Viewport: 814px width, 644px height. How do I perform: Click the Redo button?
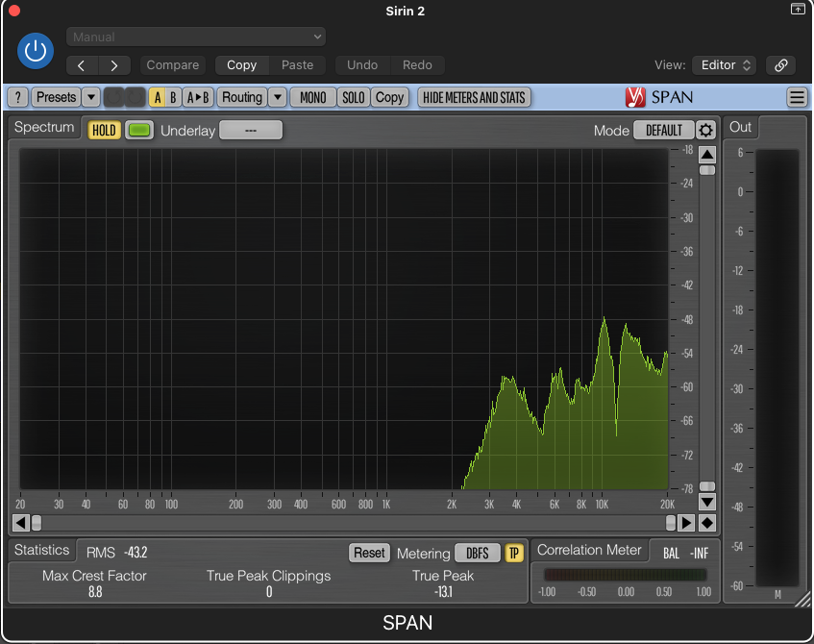pos(417,65)
